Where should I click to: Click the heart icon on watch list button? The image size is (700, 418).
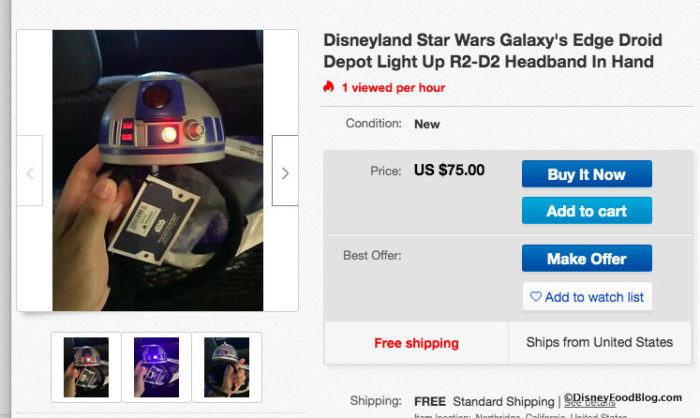(536, 297)
